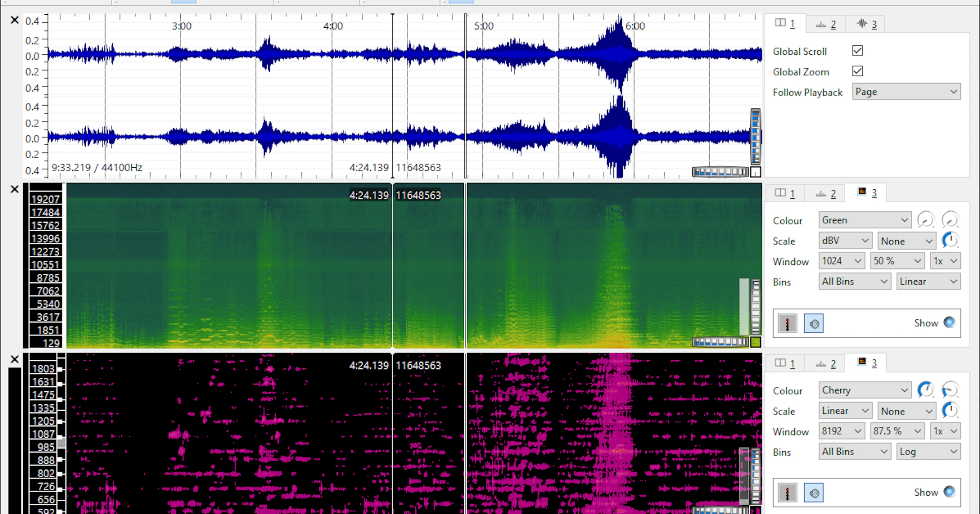Select the time ruler layer icon in the Cherry panel
Image resolution: width=980 pixels, height=514 pixels.
pos(788,493)
